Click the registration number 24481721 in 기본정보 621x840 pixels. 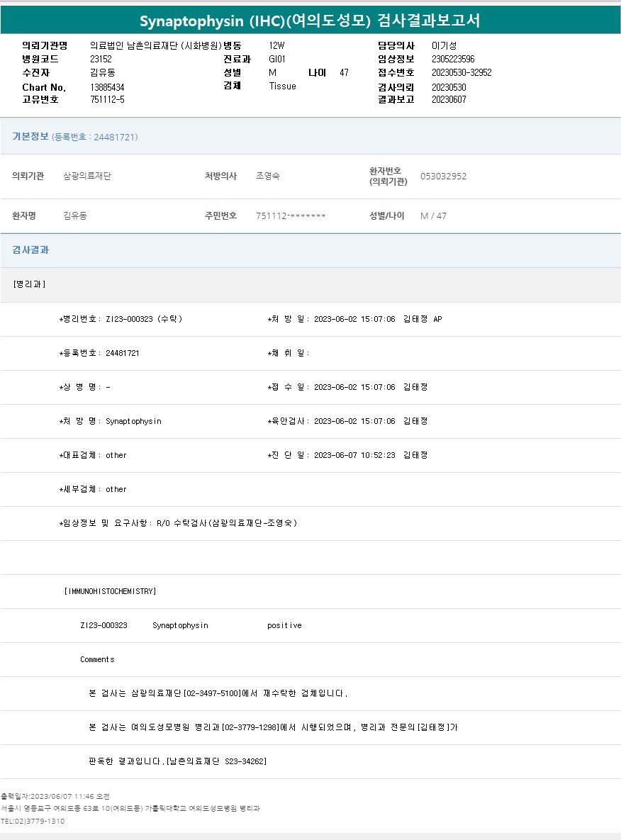tap(115, 137)
